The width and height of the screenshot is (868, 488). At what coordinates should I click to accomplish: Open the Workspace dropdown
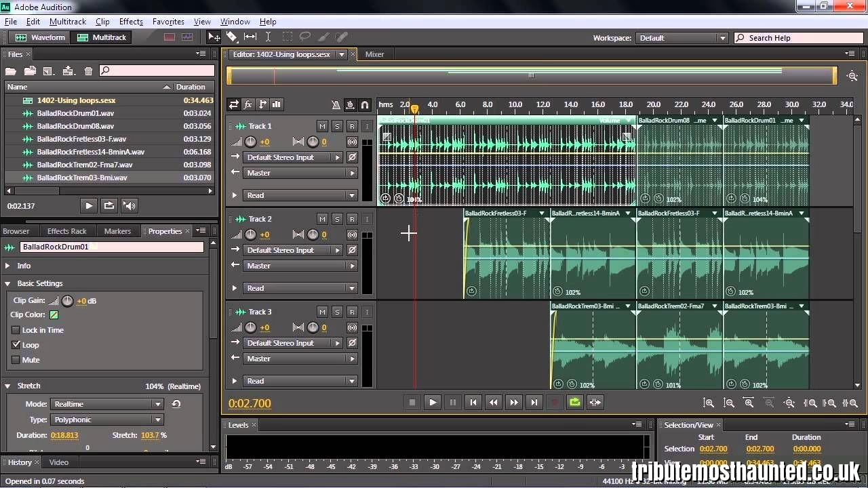pos(683,38)
